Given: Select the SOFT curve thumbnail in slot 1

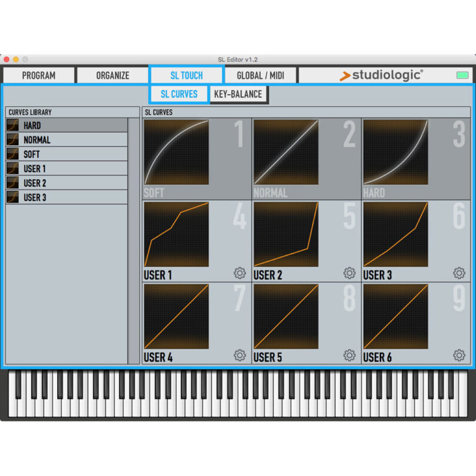Looking at the screenshot, I should 177,152.
